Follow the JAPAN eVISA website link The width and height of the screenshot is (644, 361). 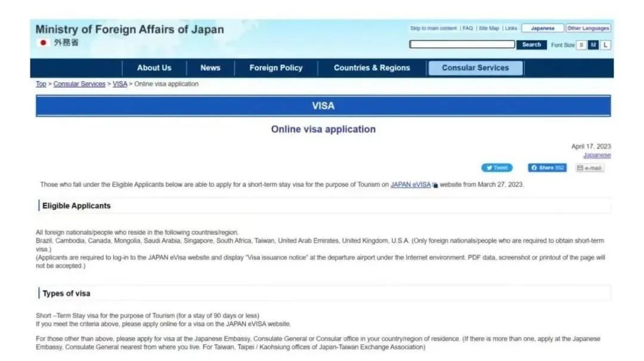pyautogui.click(x=410, y=185)
